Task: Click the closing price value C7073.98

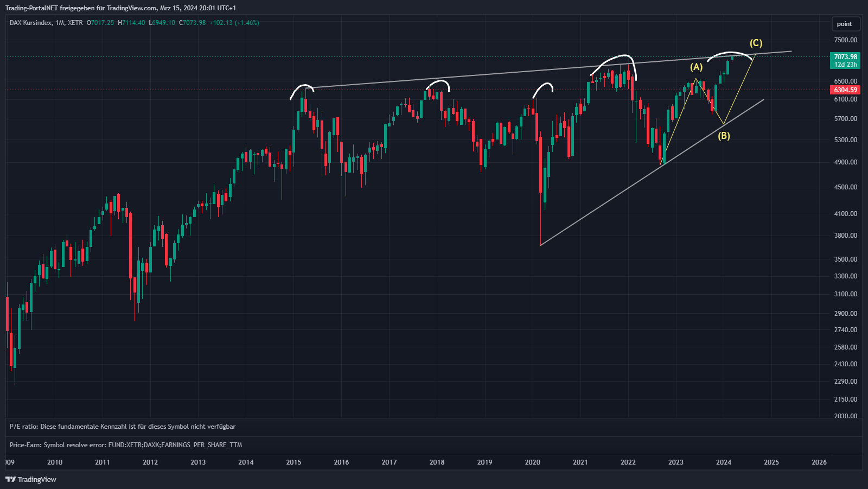Action: [193, 23]
